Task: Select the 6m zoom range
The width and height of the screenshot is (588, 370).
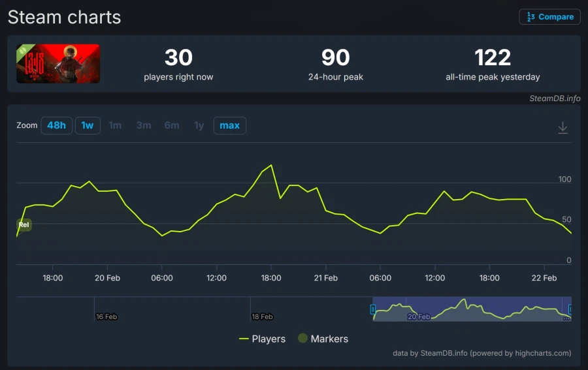Action: 172,125
